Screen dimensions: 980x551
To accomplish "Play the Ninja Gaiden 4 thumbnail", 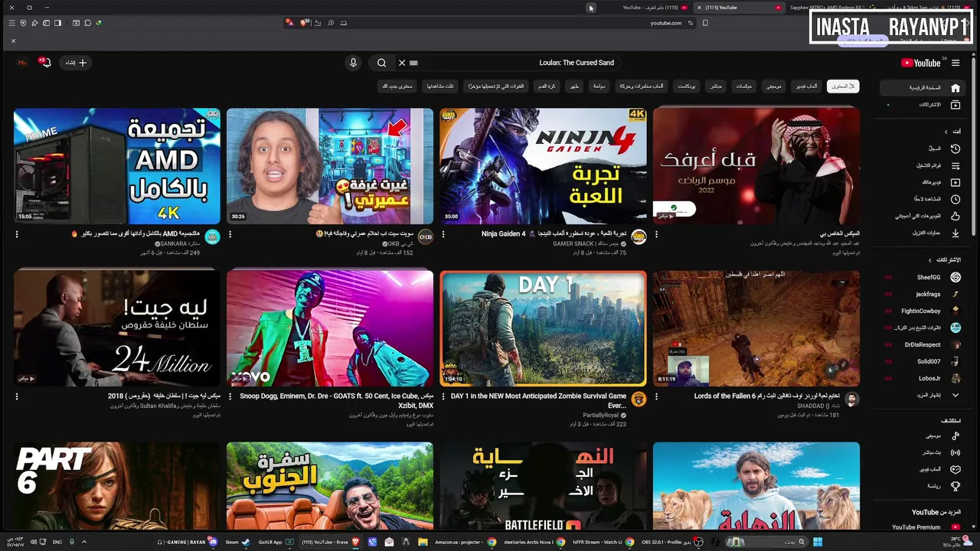I will pyautogui.click(x=543, y=166).
